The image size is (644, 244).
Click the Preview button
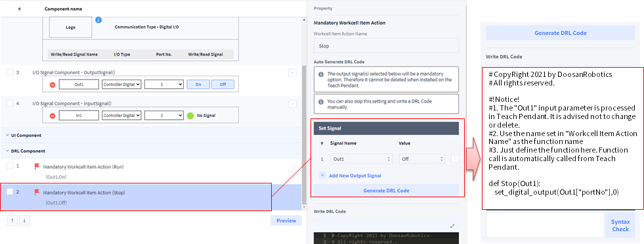286,220
